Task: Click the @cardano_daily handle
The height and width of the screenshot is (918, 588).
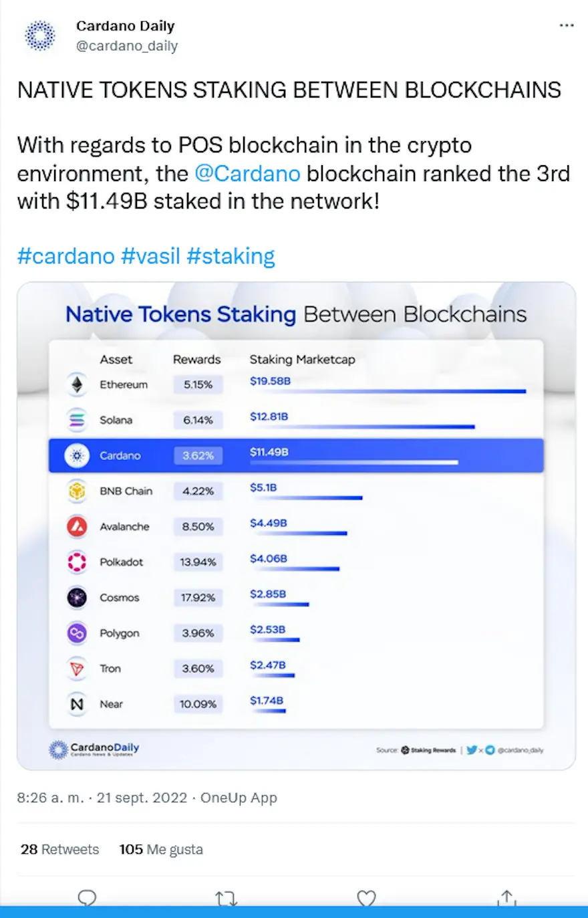Action: tap(127, 46)
